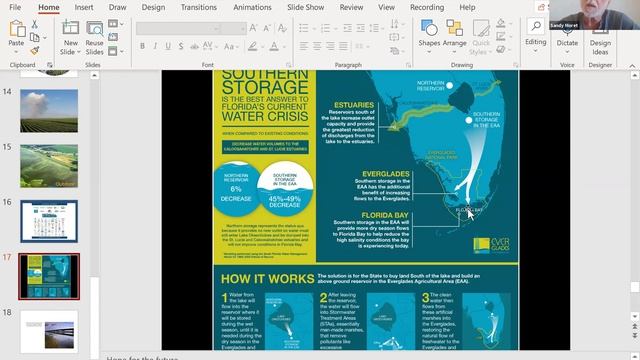640x360 pixels.
Task: Open the Arrange menu
Action: pos(454,37)
